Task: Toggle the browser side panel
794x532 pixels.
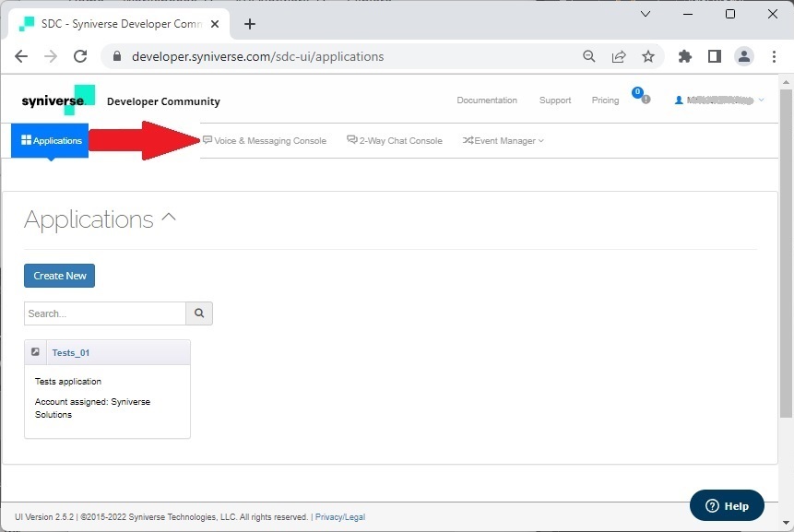Action: pyautogui.click(x=714, y=56)
